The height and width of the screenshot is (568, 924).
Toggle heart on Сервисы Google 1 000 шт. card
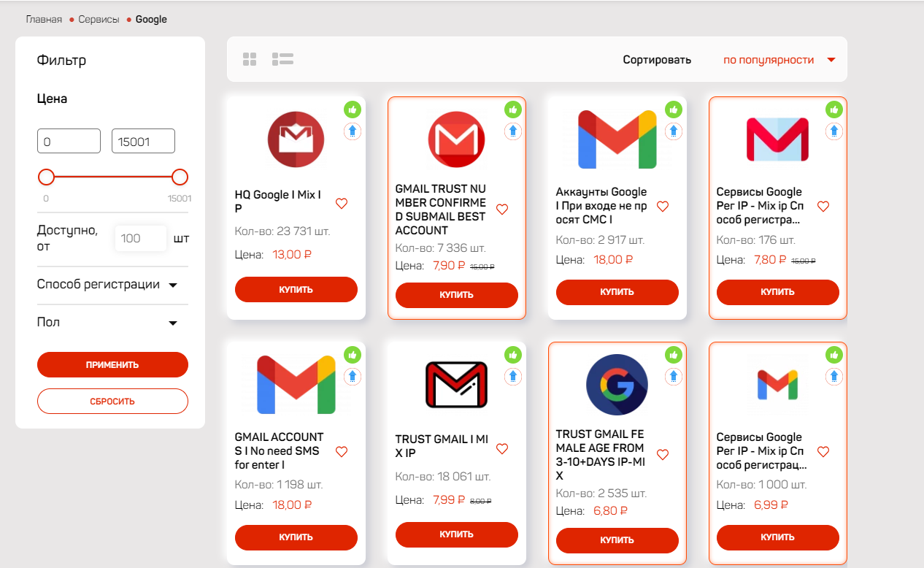coord(823,452)
